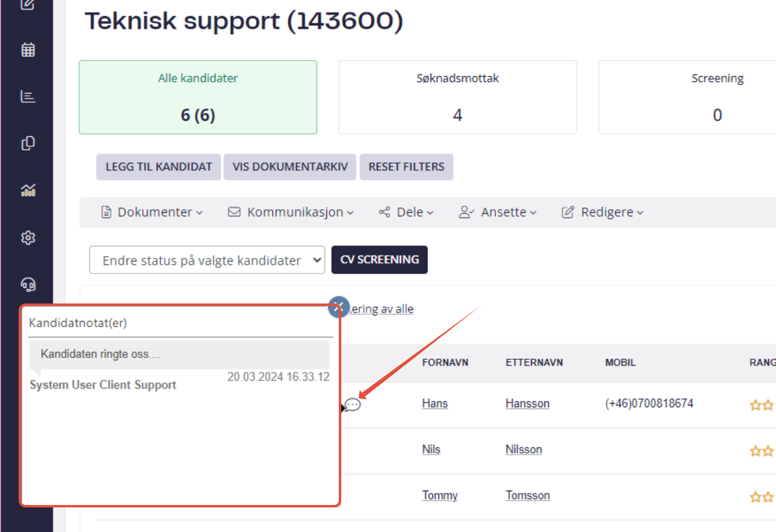Click VIS DOKUMENTARKIV button

click(290, 167)
